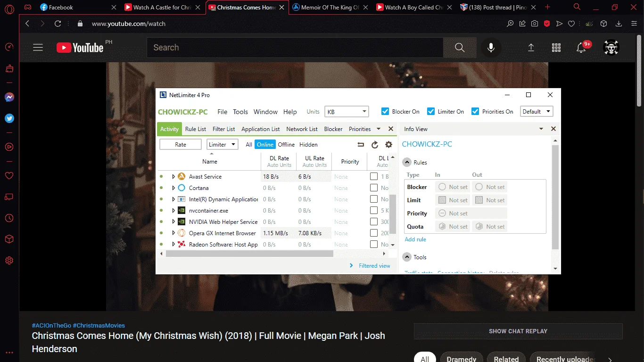This screenshot has height=362, width=644.
Task: Open Twitter from the Opera sidebar
Action: tap(9, 118)
